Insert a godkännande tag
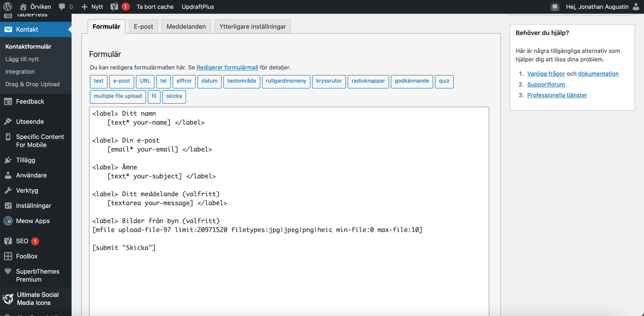 412,81
